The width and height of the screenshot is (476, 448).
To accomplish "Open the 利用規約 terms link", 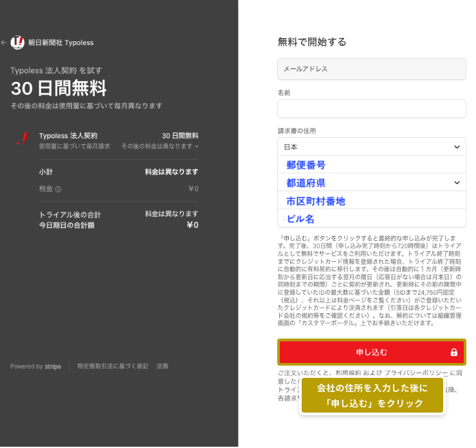I will (x=348, y=373).
